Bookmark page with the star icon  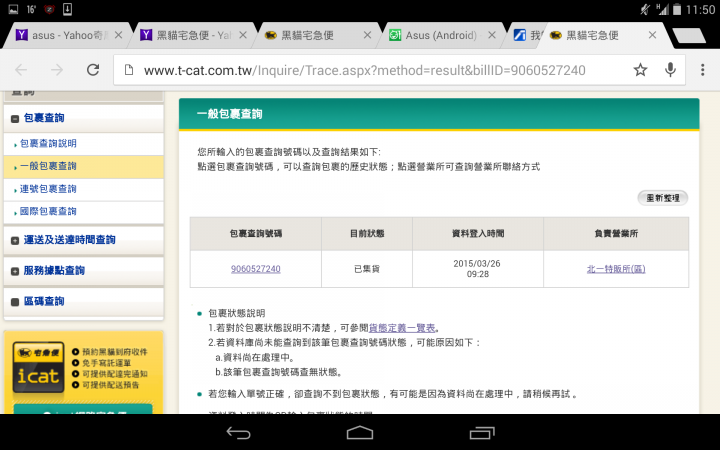[640, 70]
